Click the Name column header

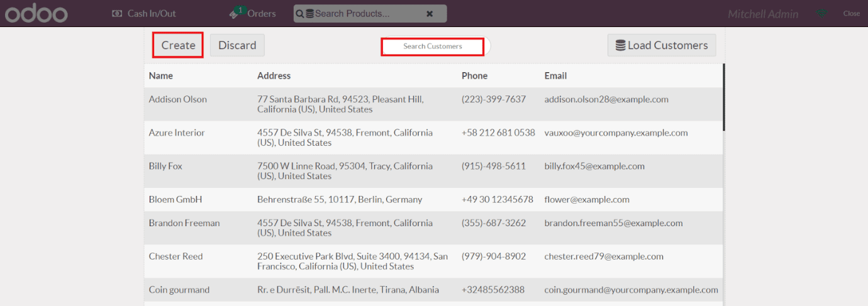(x=161, y=75)
